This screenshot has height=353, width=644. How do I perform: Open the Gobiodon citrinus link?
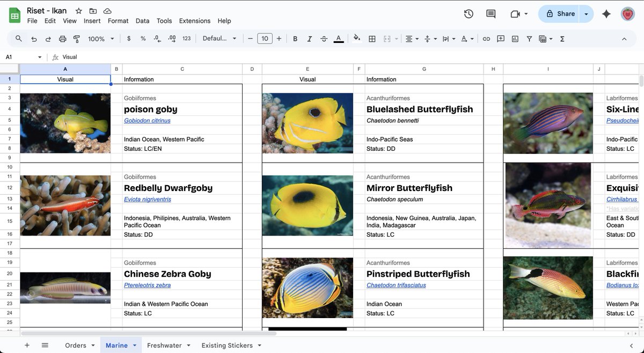(x=147, y=121)
